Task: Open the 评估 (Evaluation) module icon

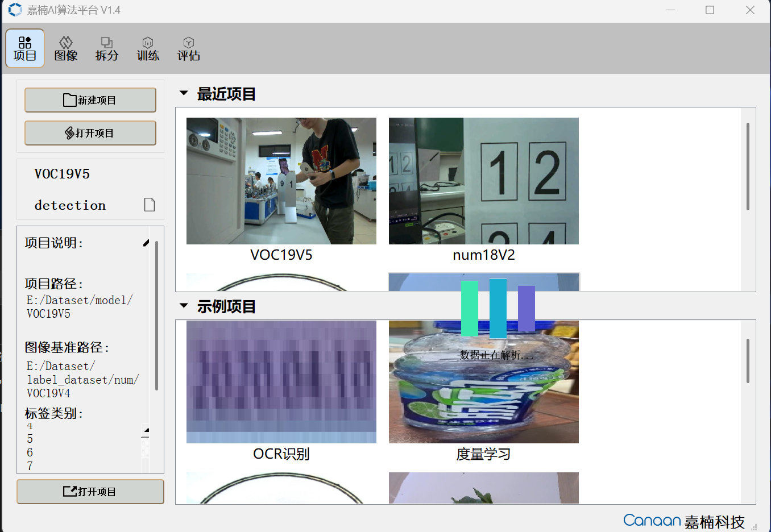Action: [188, 48]
